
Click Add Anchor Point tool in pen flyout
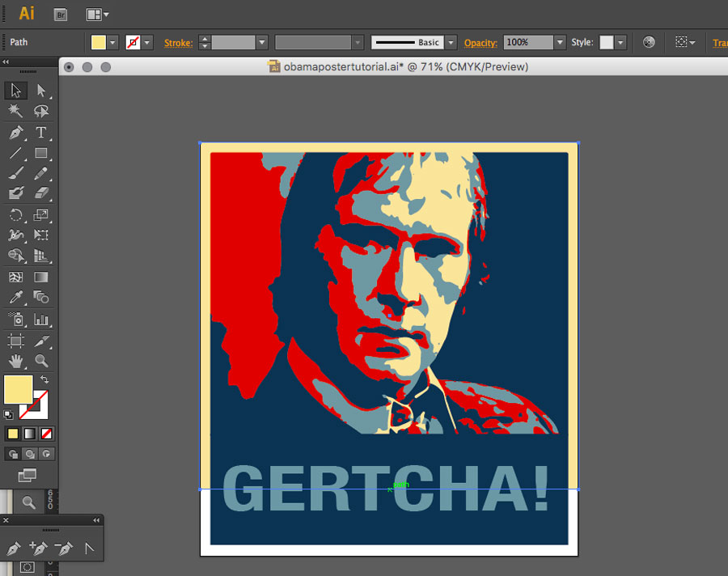(x=38, y=548)
